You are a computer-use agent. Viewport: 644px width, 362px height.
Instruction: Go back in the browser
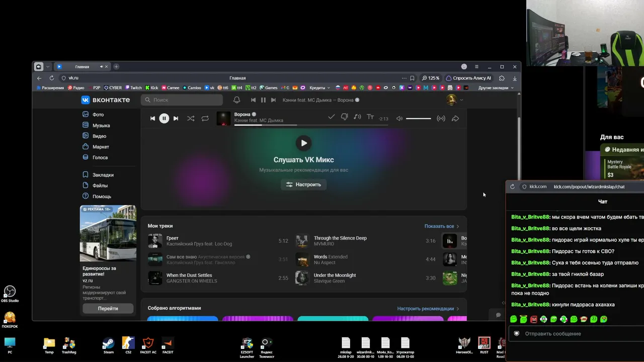click(39, 78)
